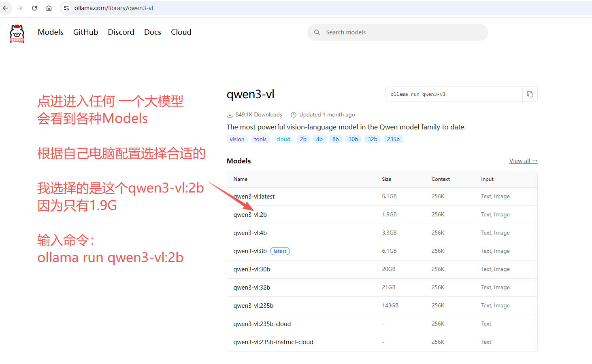This screenshot has height=364, width=592.
Task: Open the qwen3-vl:235b-cloud model link
Action: tap(262, 324)
